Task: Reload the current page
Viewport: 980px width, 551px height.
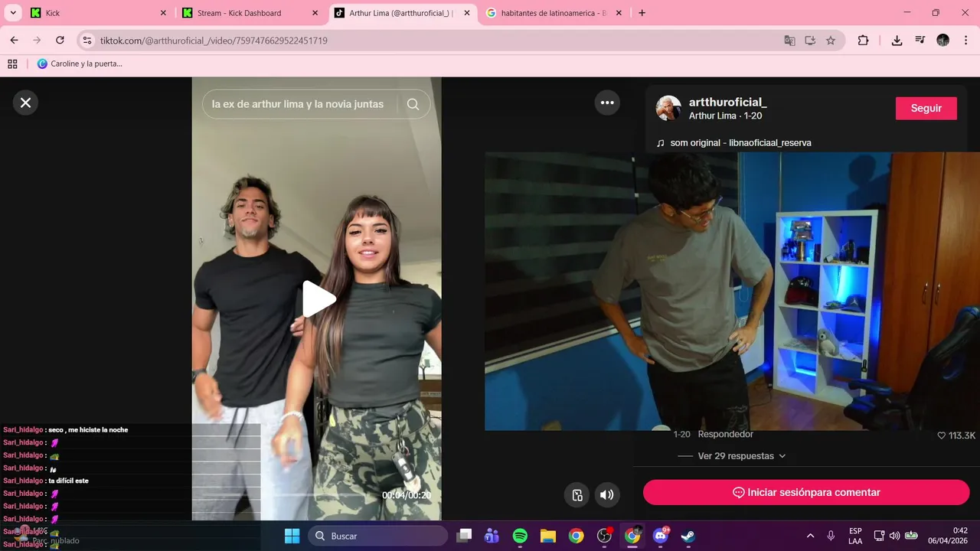Action: (x=60, y=41)
